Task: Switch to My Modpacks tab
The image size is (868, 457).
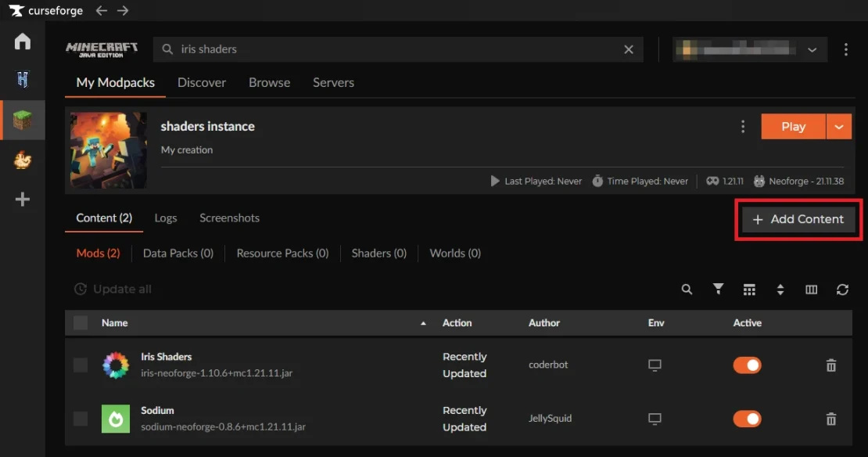Action: 115,82
